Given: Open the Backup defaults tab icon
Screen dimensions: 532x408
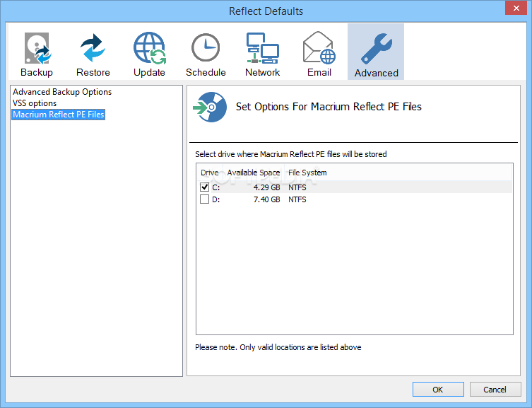Looking at the screenshot, I should point(37,48).
